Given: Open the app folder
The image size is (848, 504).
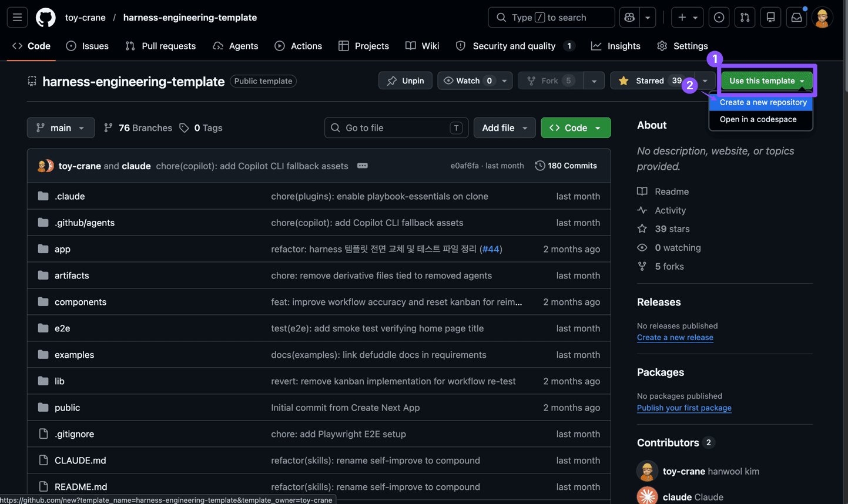Looking at the screenshot, I should tap(62, 249).
